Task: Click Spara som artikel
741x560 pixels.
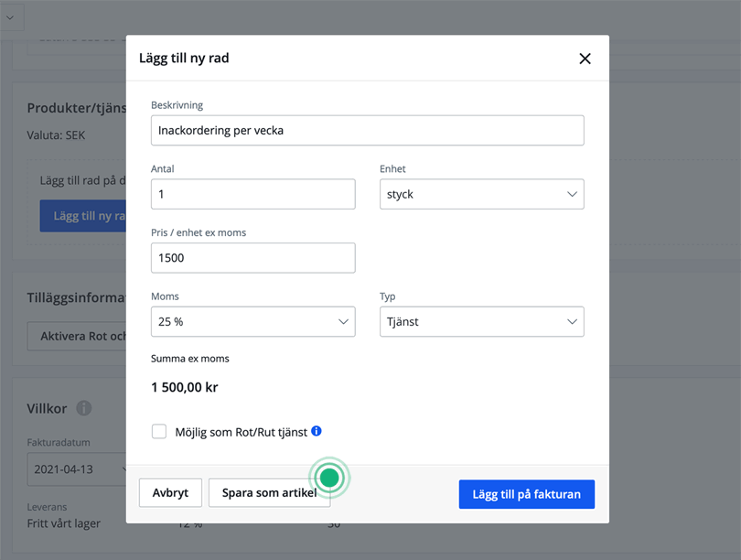Action: coord(268,493)
